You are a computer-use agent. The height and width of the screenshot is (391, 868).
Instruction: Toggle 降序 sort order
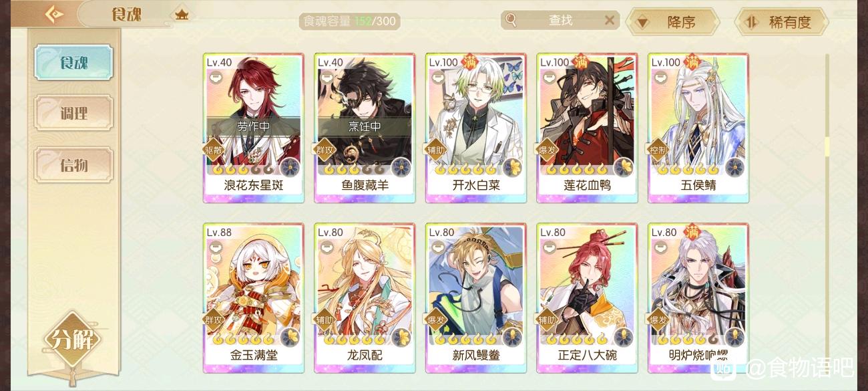[672, 22]
